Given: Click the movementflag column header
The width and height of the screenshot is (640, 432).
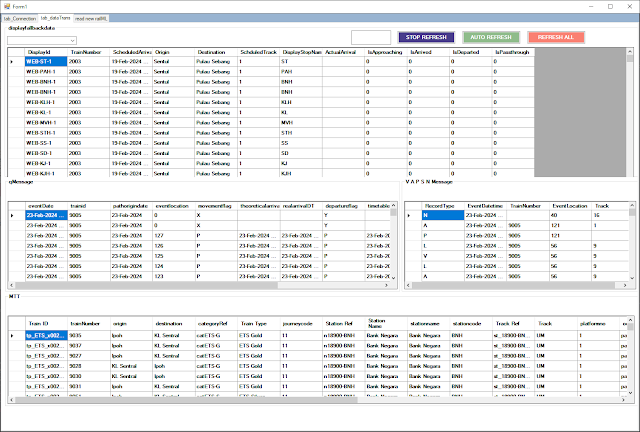Looking at the screenshot, I should click(216, 206).
